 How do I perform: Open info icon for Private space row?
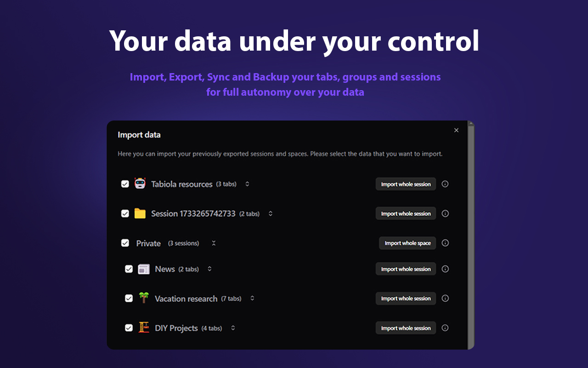pyautogui.click(x=445, y=243)
